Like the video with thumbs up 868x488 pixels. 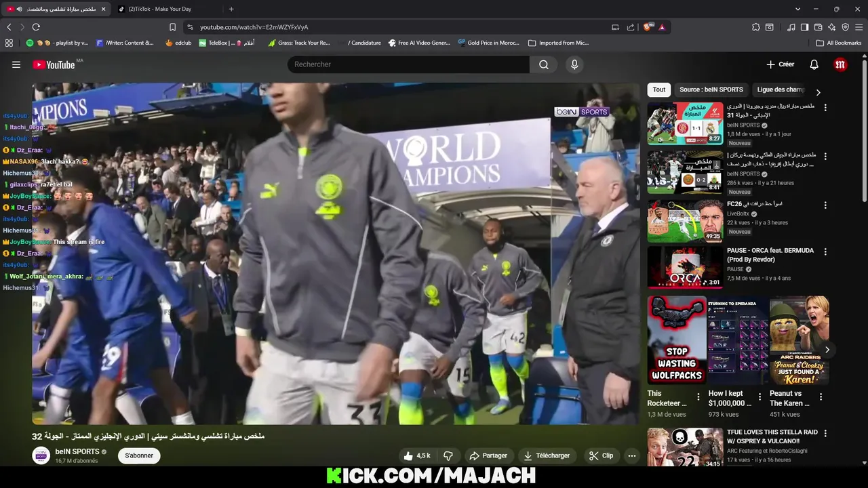(416, 455)
